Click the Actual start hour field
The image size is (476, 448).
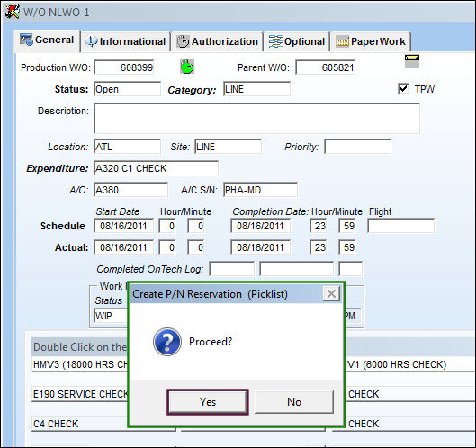[x=167, y=247]
